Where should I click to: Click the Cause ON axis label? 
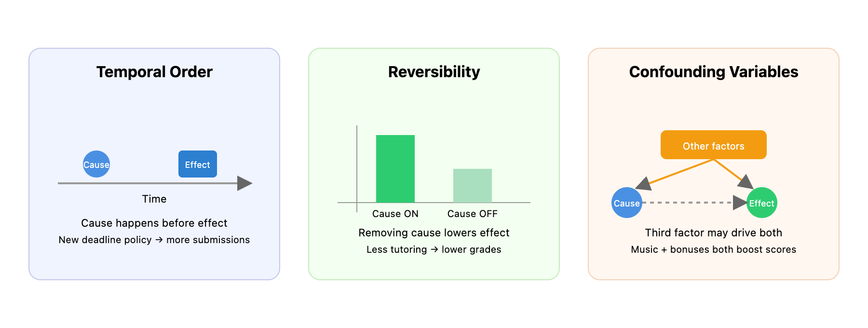395,214
